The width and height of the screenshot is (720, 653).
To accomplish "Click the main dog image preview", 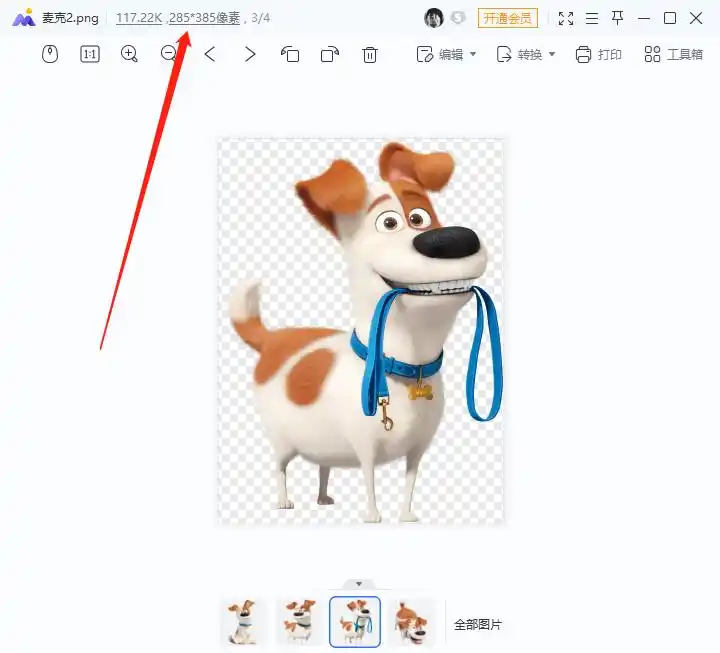I will (361, 331).
